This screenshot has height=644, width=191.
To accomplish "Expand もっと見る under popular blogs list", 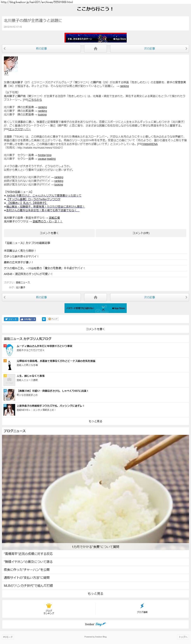I will (95, 421).
